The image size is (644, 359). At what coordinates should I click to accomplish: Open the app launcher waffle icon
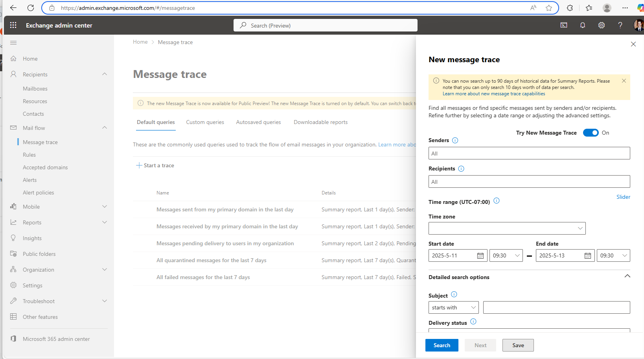13,25
